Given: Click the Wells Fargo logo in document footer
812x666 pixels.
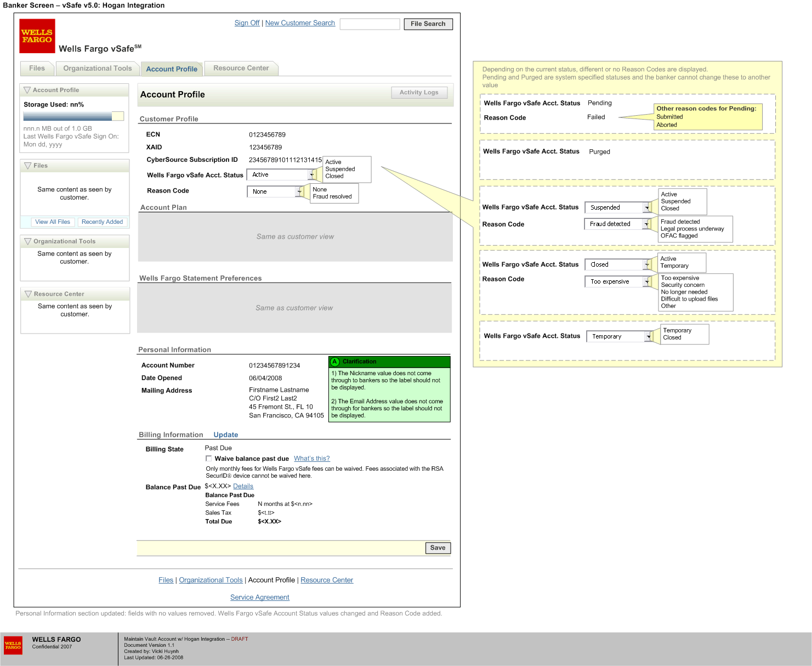Looking at the screenshot, I should (x=13, y=645).
